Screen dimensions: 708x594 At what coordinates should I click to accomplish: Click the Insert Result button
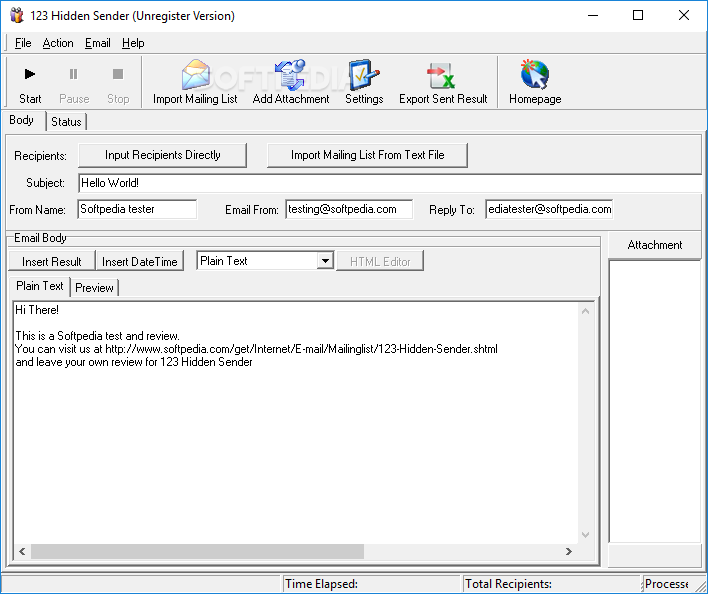[52, 261]
